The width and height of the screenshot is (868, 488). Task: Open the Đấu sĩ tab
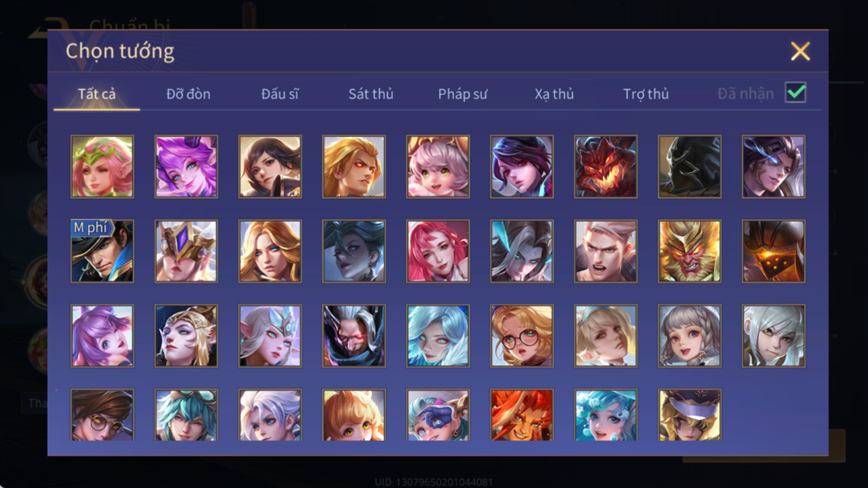pos(280,94)
